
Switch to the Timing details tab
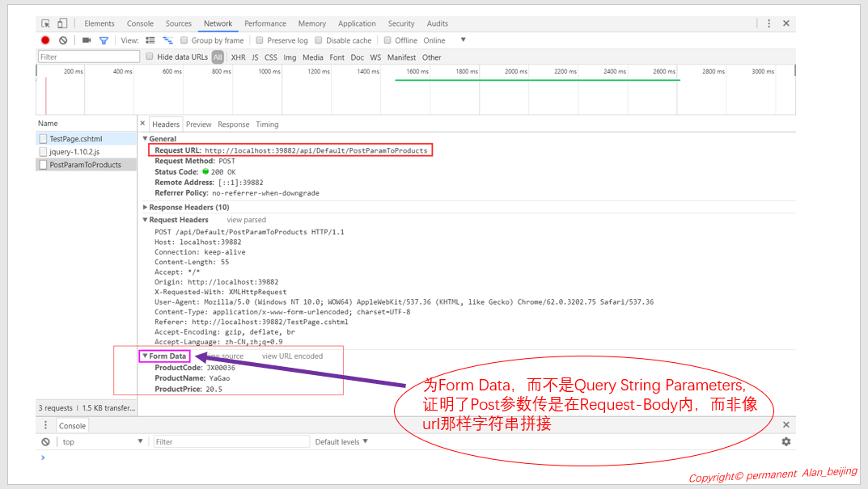(x=267, y=124)
